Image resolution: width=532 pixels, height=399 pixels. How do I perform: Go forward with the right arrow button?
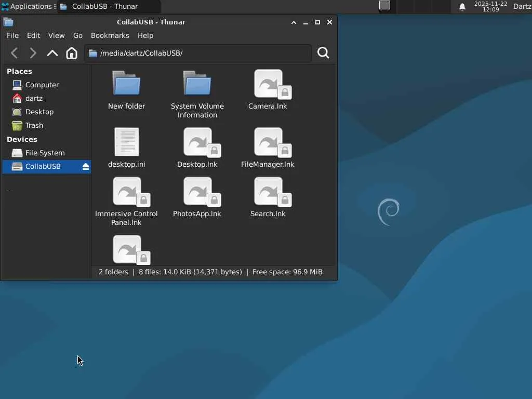[33, 53]
